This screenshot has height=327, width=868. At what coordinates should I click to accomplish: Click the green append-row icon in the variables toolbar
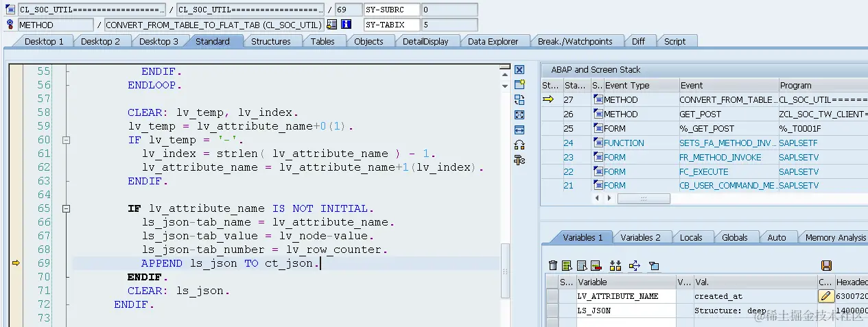coord(567,265)
